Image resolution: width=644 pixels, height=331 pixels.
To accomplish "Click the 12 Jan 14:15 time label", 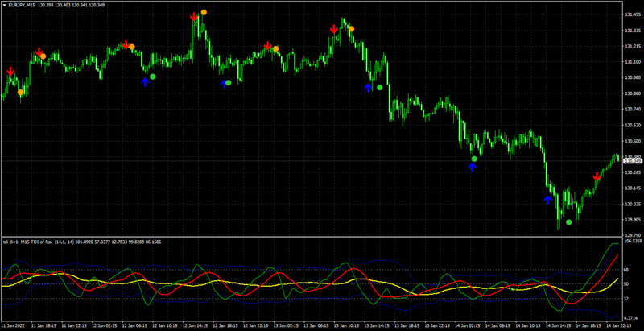I will point(196,324).
